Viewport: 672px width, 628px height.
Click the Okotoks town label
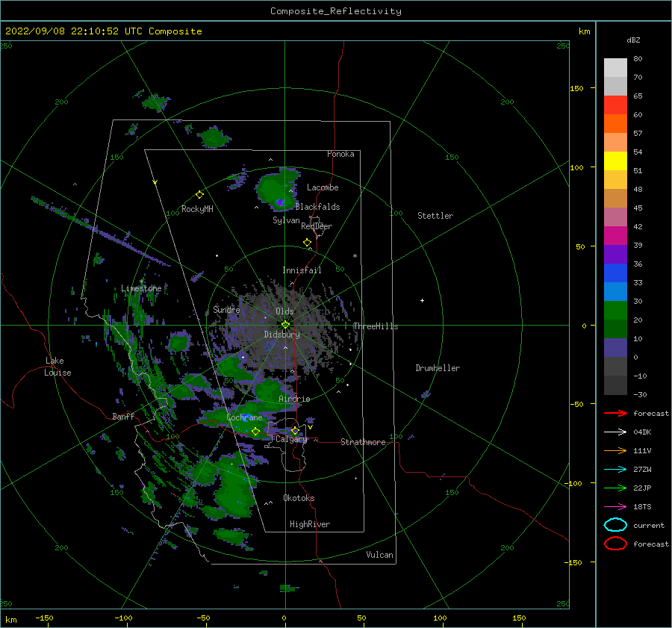coord(299,497)
